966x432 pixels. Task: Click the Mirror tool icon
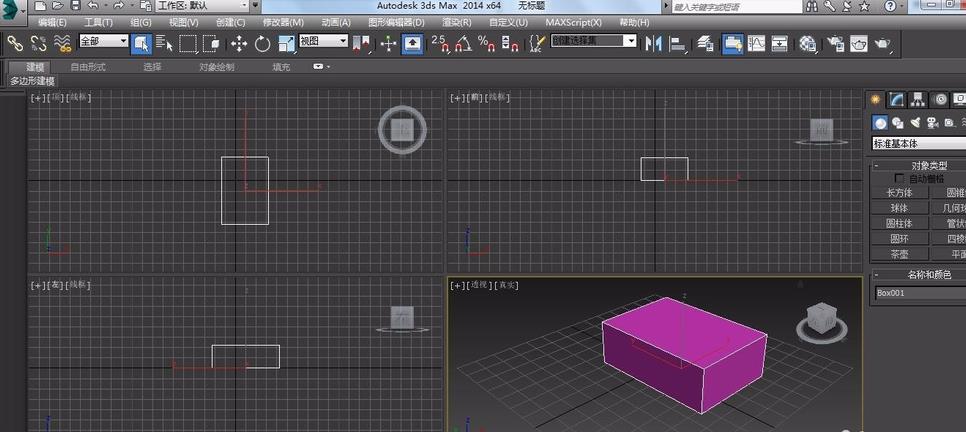coord(654,43)
